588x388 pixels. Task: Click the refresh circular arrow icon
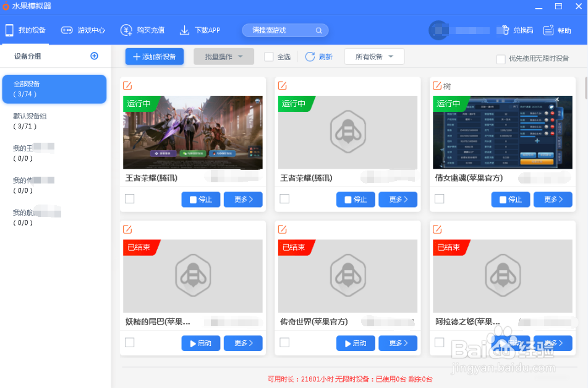coord(310,57)
